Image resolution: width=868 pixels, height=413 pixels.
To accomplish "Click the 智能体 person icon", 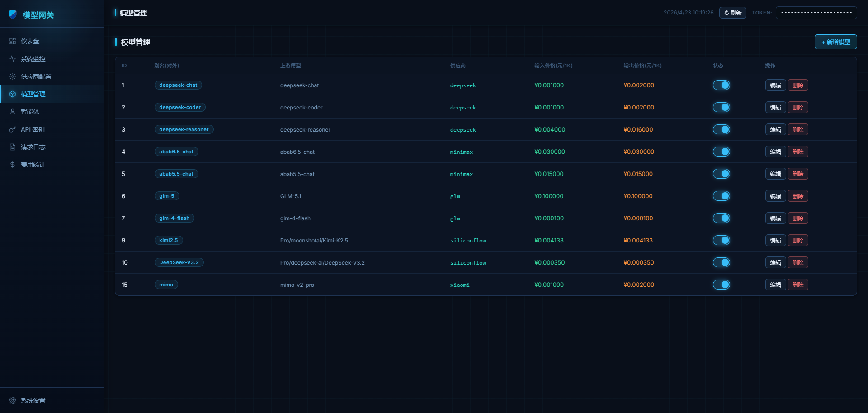I will tap(13, 112).
